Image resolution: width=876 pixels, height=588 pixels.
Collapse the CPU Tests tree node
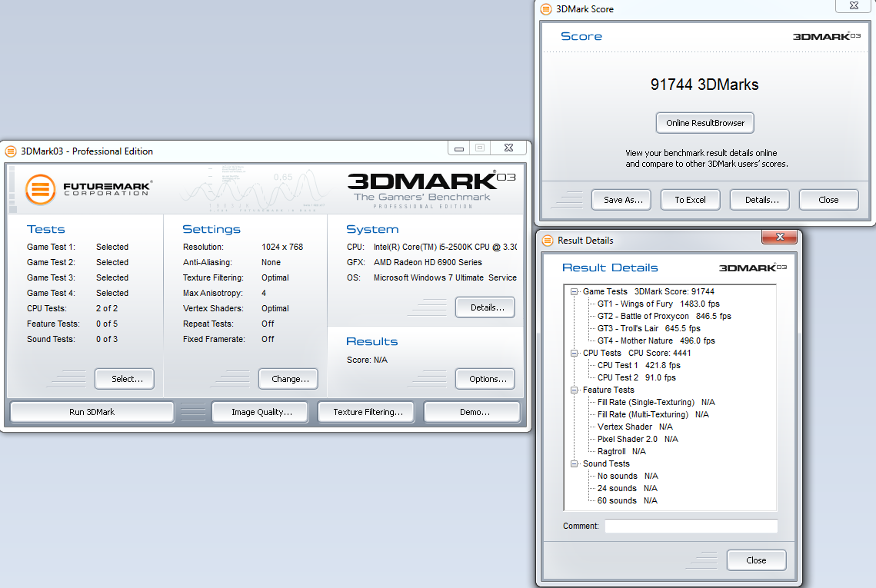click(575, 353)
